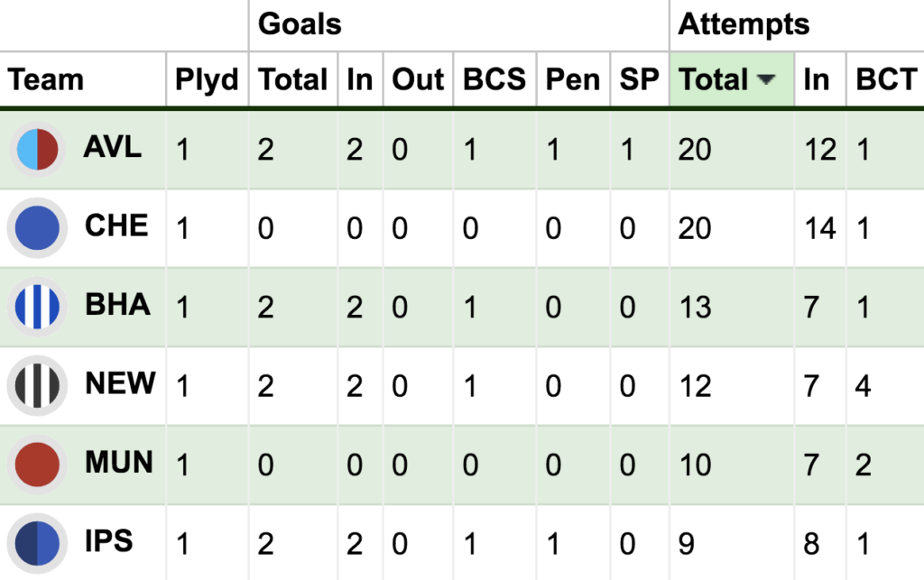The image size is (924, 580).
Task: Click the CHE blue team badge
Action: pos(38,228)
